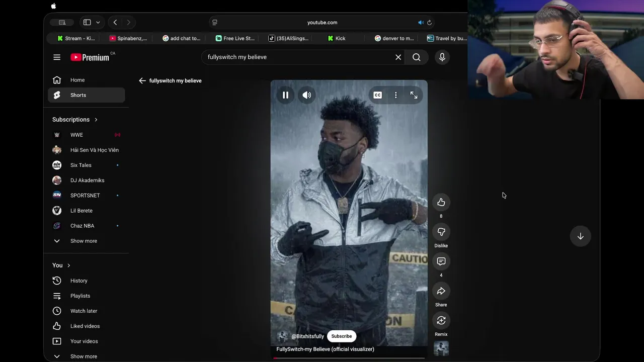The image size is (644, 362).
Task: Open the Apple menu
Action: coord(53,6)
